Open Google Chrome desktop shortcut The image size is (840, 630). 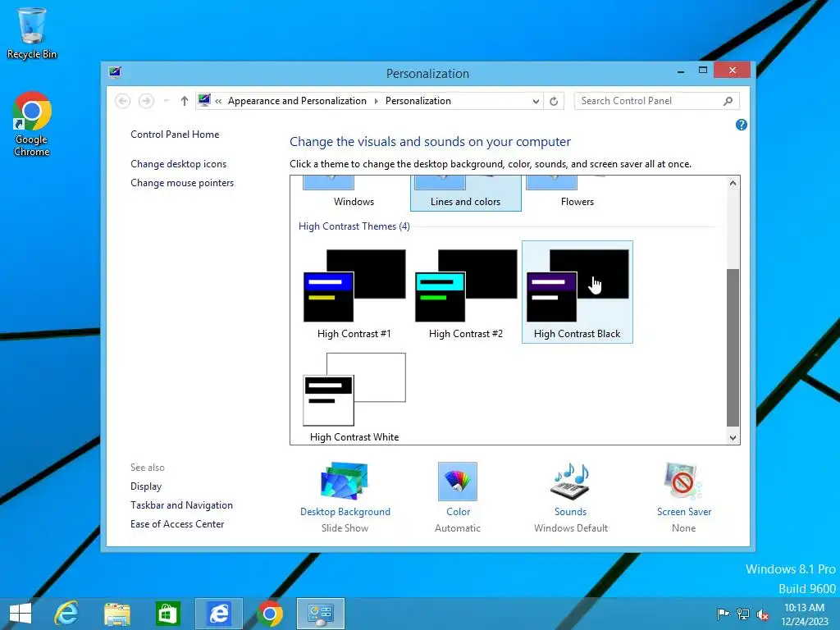point(32,124)
